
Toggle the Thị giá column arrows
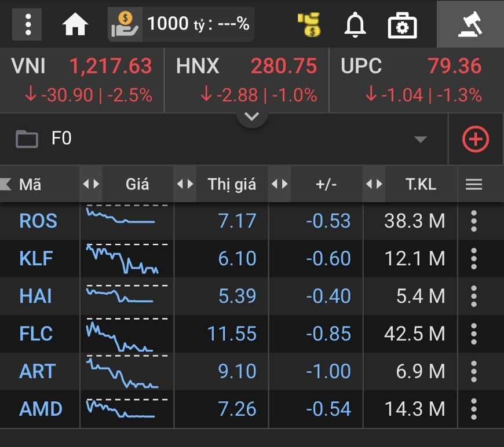(185, 185)
